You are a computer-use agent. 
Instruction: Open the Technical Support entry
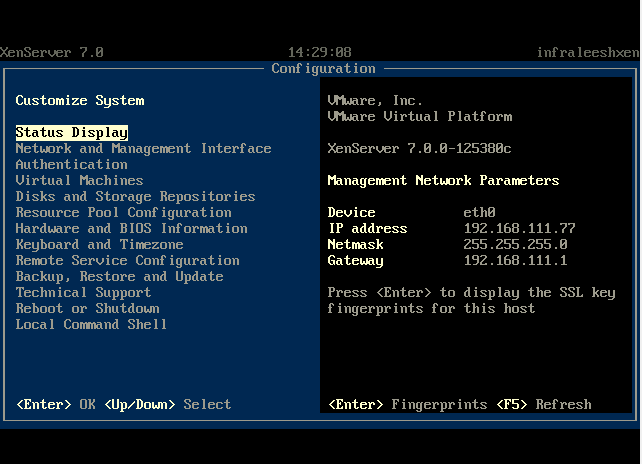click(84, 292)
